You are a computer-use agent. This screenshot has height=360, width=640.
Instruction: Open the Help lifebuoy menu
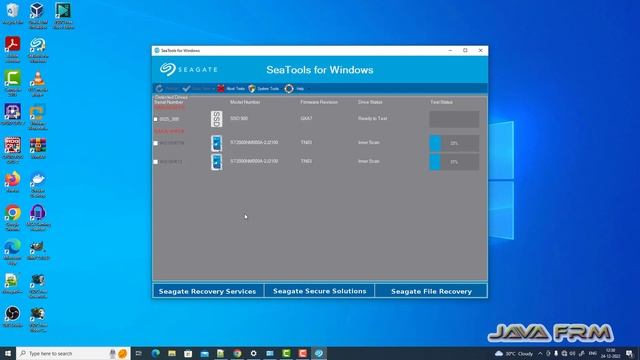[289, 89]
